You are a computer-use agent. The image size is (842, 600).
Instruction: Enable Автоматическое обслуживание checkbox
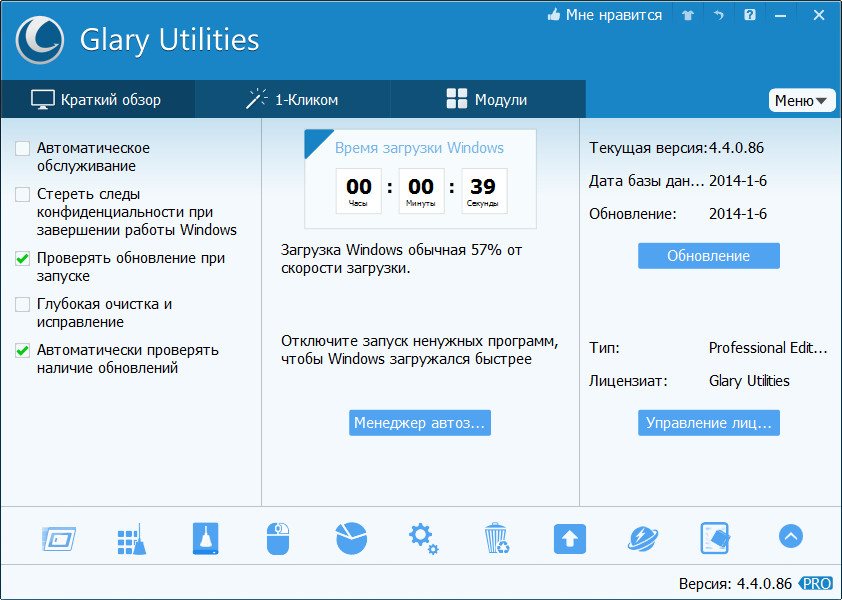coord(23,148)
